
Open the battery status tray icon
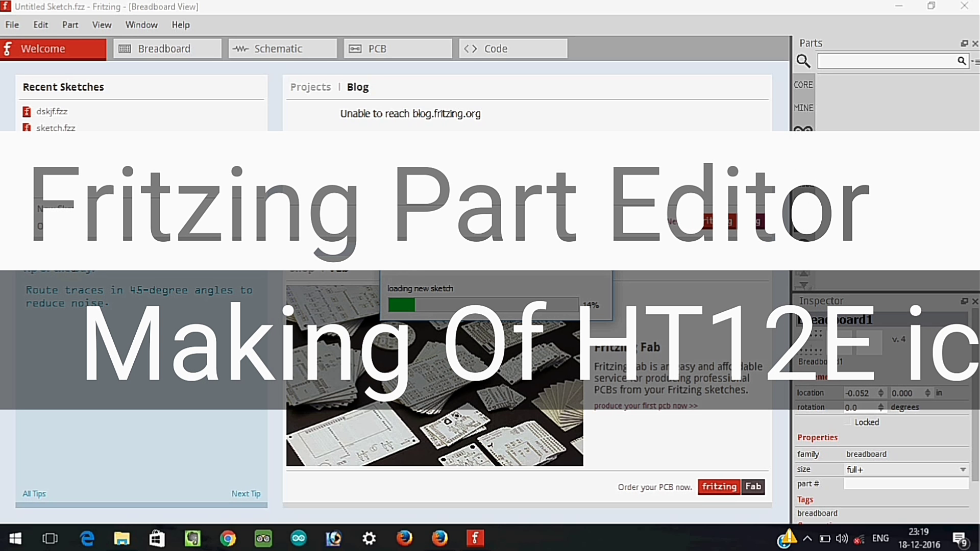(x=825, y=539)
